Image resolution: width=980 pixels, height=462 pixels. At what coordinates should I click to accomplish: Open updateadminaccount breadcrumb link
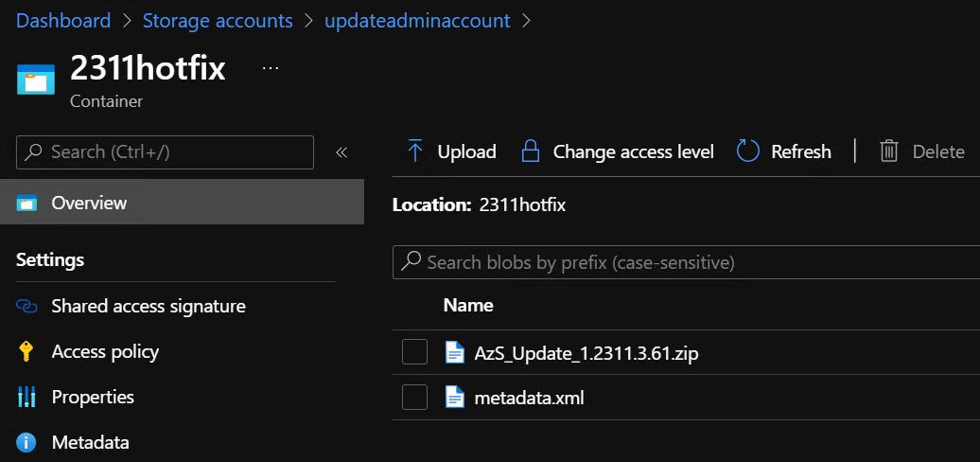pyautogui.click(x=417, y=20)
